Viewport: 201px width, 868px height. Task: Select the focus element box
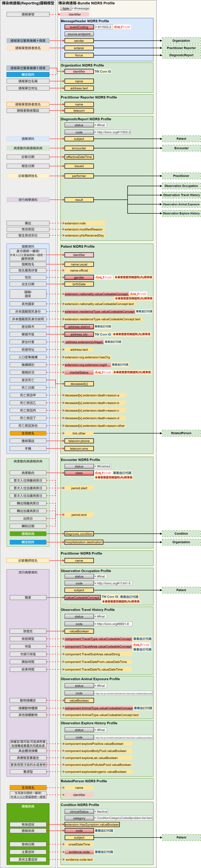(79, 55)
